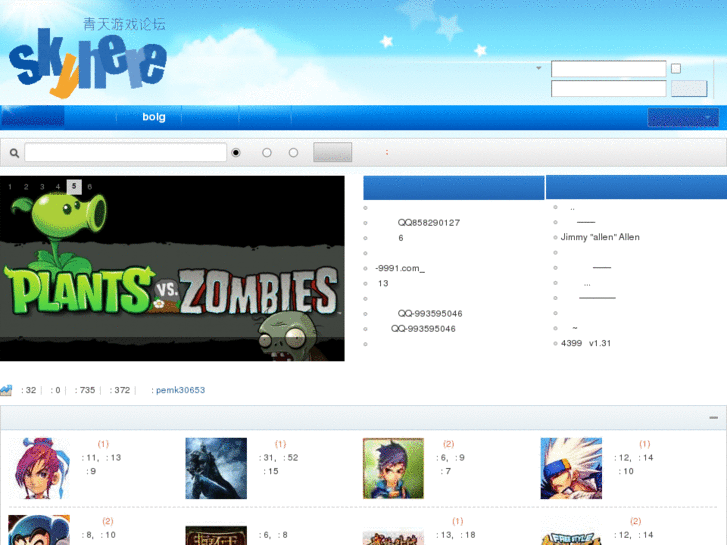
Task: Focus the password field in header
Action: (608, 88)
